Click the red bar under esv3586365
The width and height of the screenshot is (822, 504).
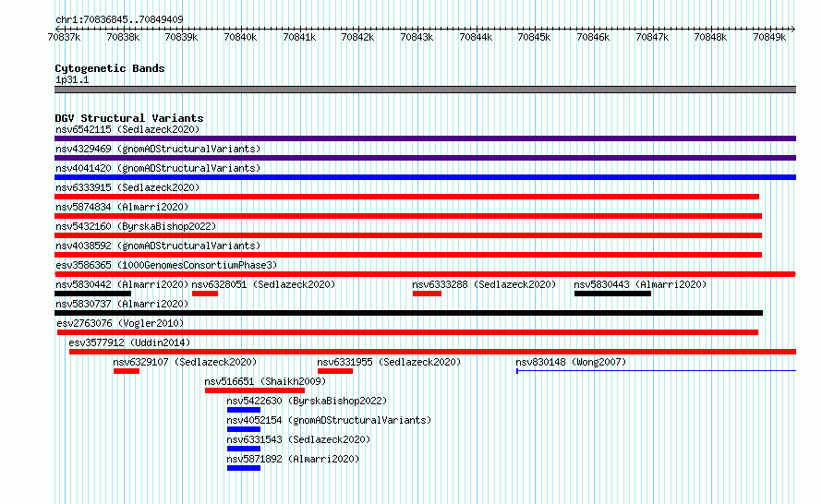point(425,274)
